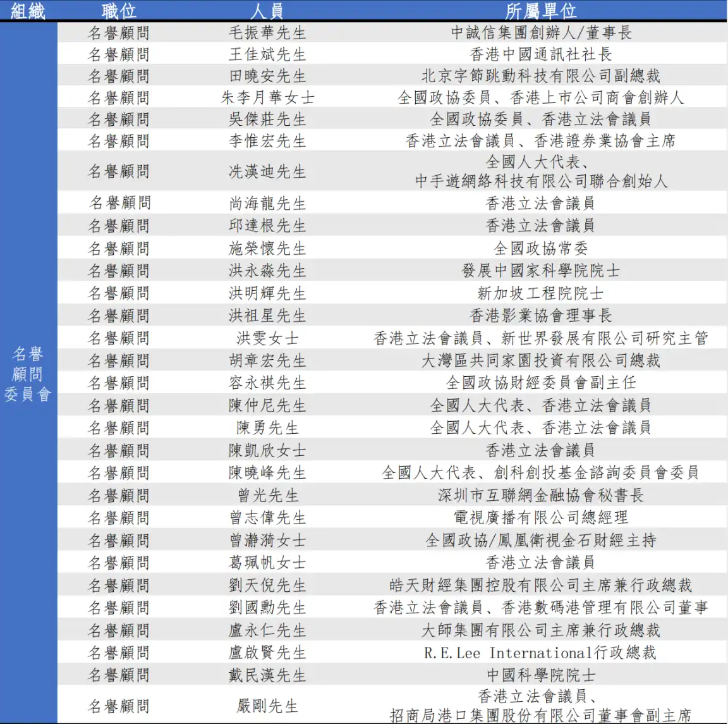Select the name 冼漢迪先生
Screen dimensions: 728x724
pos(267,171)
